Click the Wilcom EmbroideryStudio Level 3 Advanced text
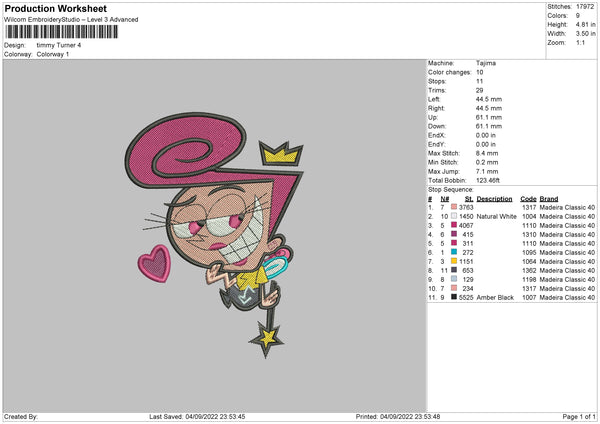 pos(71,20)
